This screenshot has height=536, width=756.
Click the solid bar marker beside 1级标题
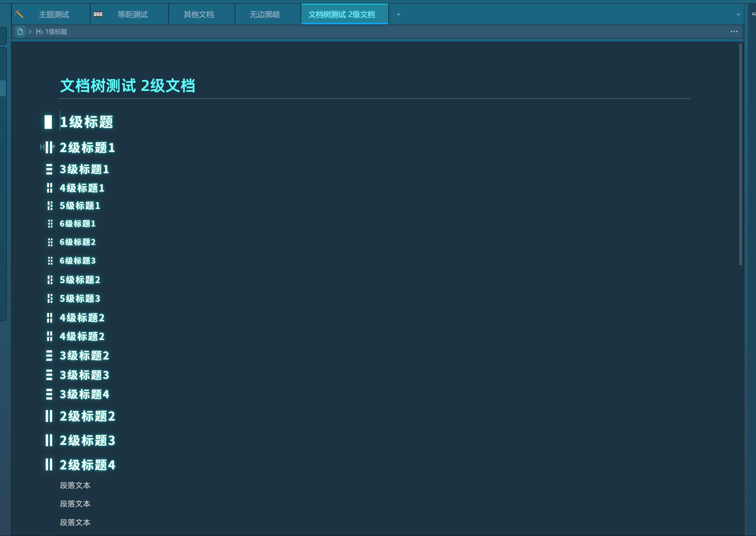(x=48, y=122)
